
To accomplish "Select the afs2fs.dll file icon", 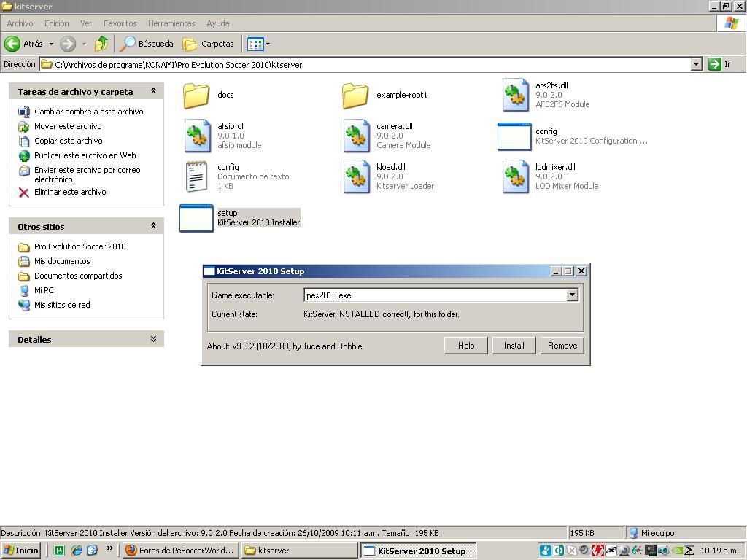I will [516, 95].
